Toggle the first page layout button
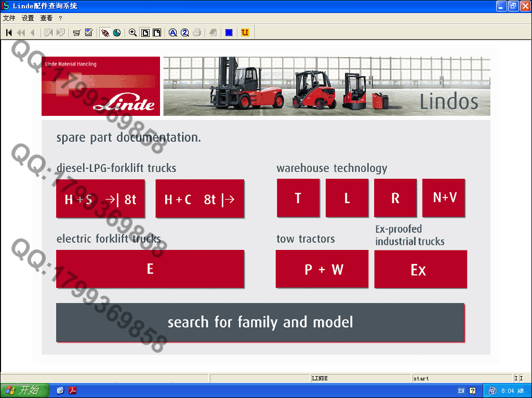Viewport: 532px width, 398px height. click(145, 33)
